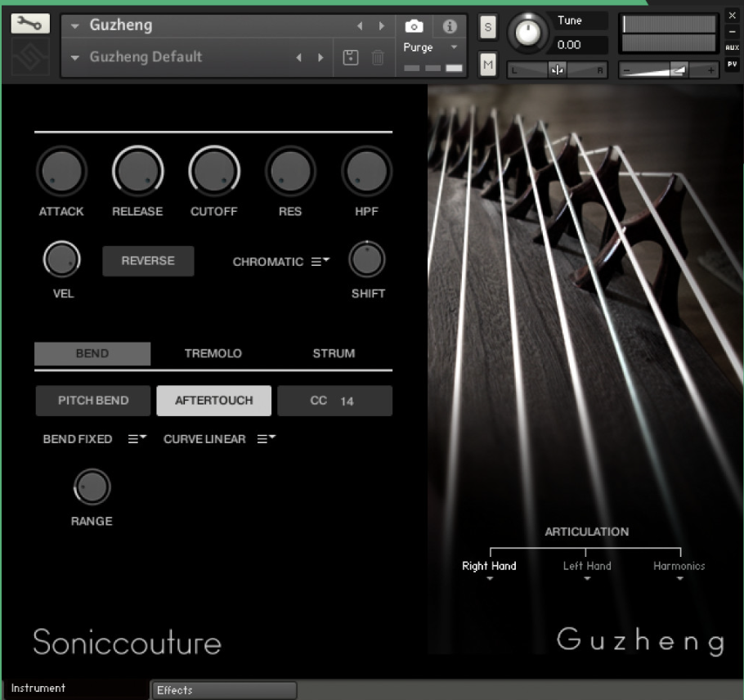
Task: Toggle the REVERSE button
Action: (148, 261)
